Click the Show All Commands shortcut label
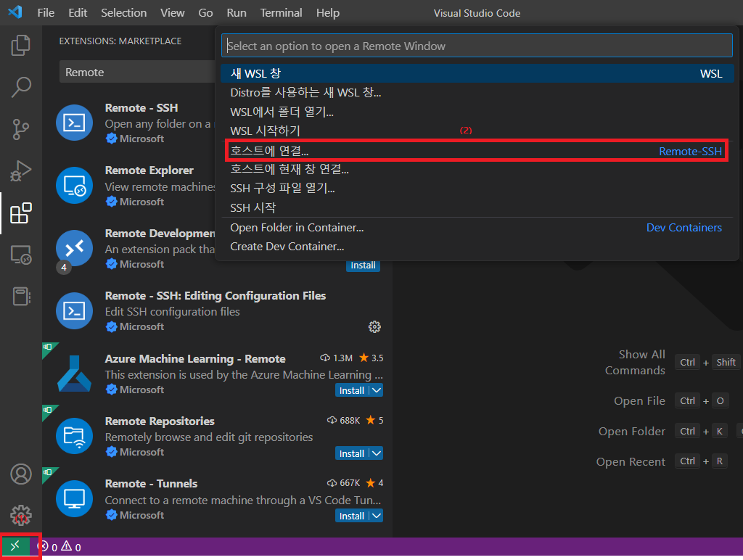 (635, 363)
